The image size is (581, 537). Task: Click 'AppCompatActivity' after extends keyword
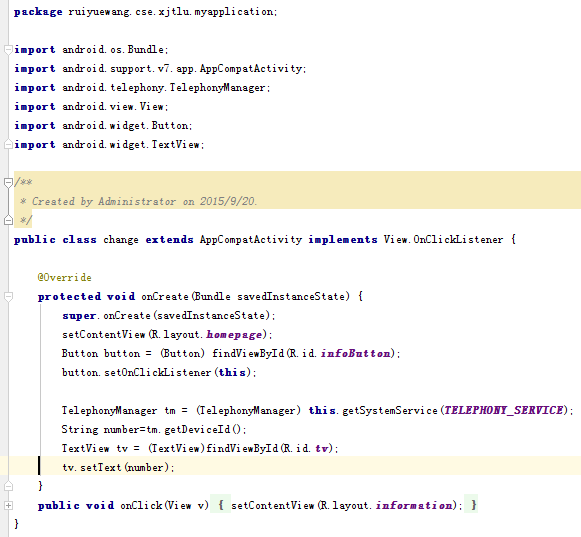point(251,240)
